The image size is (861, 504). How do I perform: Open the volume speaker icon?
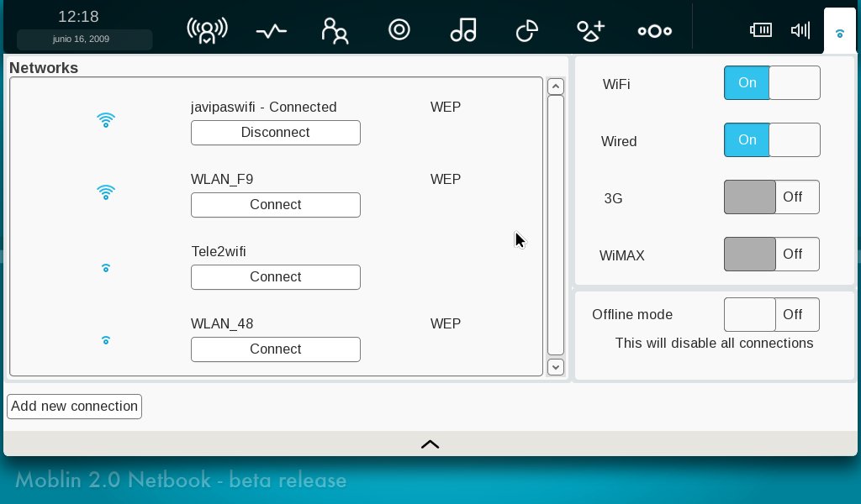pos(800,29)
